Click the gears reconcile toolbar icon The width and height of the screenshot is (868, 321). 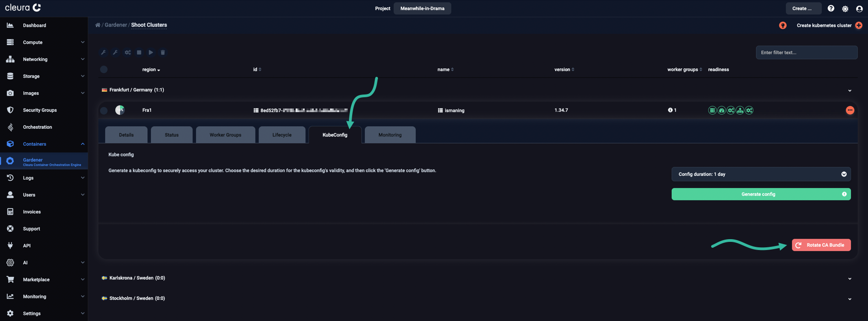pos(127,52)
